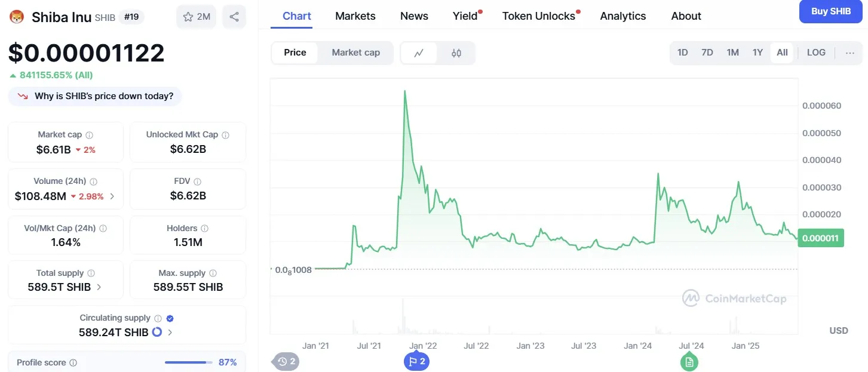Open the Markets tab
868x372 pixels.
pos(355,16)
